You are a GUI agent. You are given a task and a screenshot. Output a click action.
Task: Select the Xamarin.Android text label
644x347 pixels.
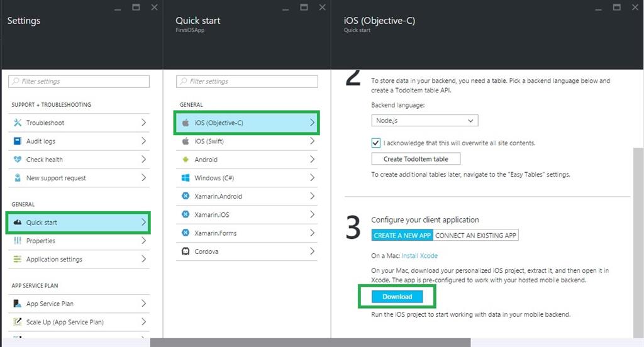click(218, 196)
